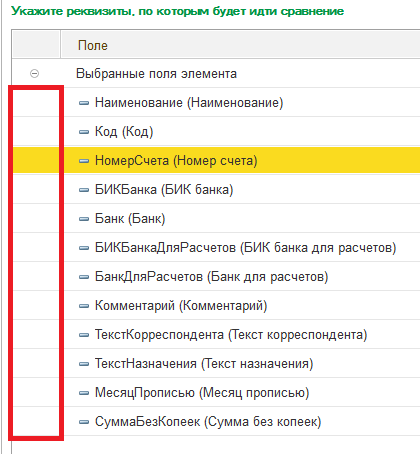The width and height of the screenshot is (420, 454).
Task: Click the attribute icon beside Код (Код)
Action: pos(84,132)
